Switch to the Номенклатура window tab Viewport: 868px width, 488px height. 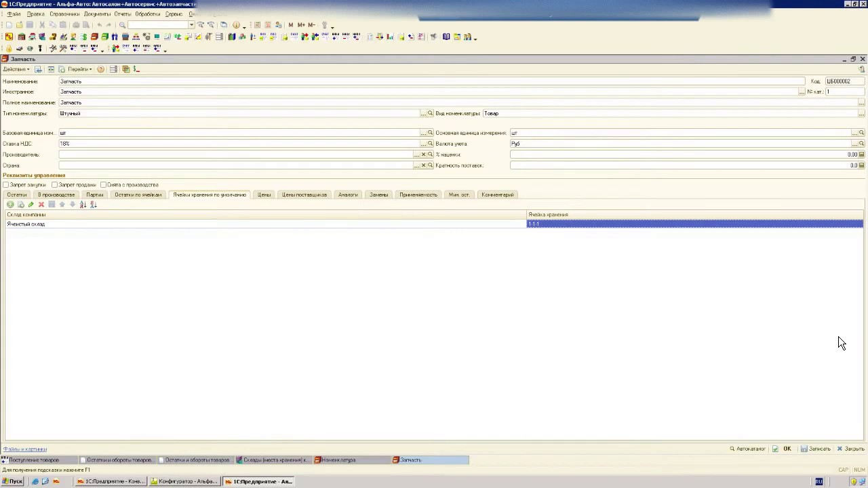[352, 460]
